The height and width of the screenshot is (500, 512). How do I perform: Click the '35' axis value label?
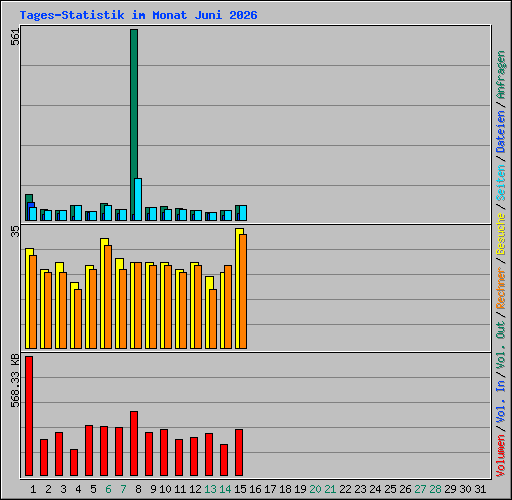[15, 232]
